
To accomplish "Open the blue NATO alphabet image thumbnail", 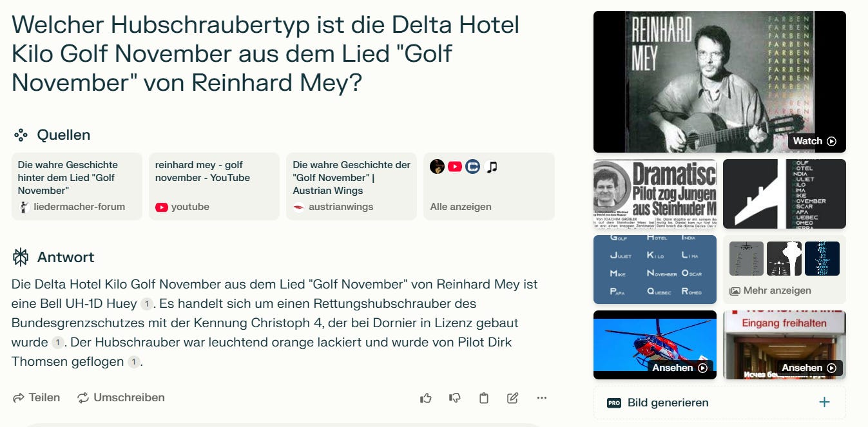I will point(655,269).
